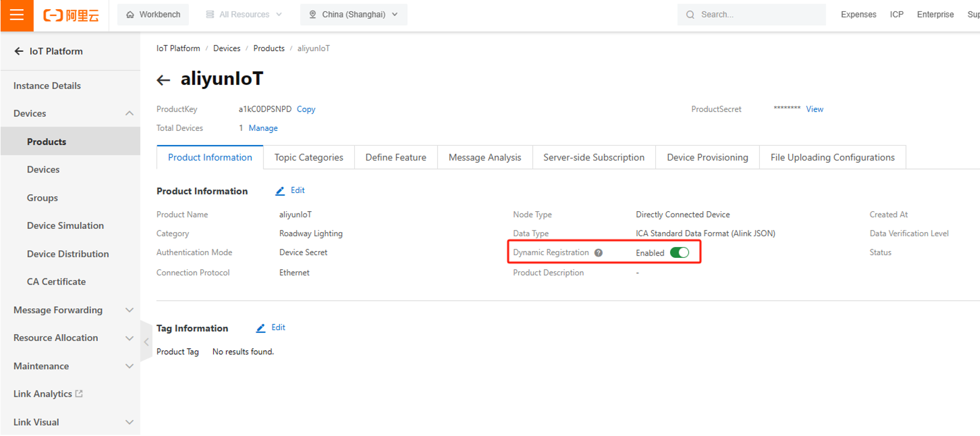The image size is (980, 436).
Task: Switch to the Topic Categories tab
Action: coord(308,158)
